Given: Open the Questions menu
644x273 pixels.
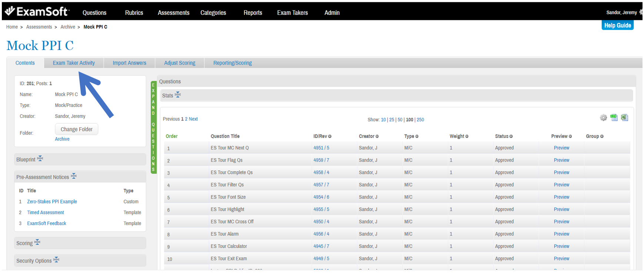Looking at the screenshot, I should tap(94, 13).
